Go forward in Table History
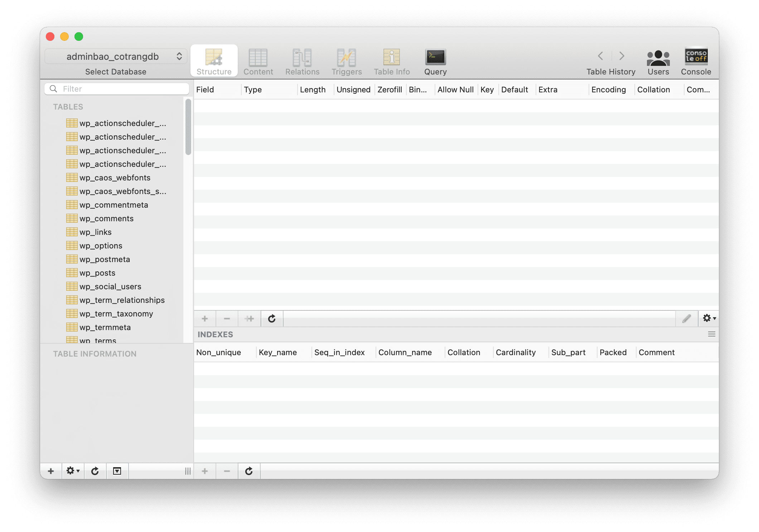Image resolution: width=759 pixels, height=532 pixels. 622,56
